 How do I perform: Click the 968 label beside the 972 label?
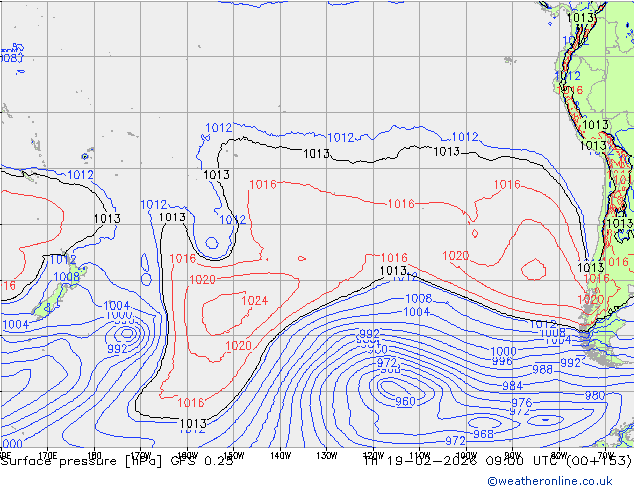(x=484, y=434)
